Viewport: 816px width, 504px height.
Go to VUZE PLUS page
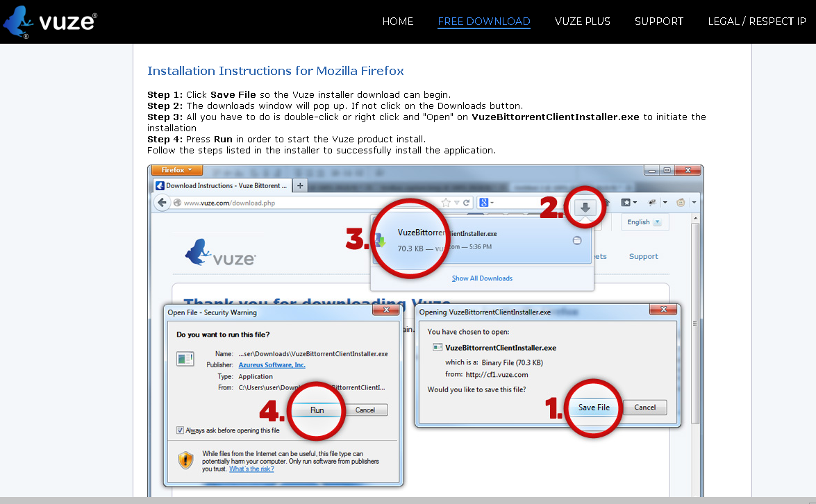(x=583, y=22)
